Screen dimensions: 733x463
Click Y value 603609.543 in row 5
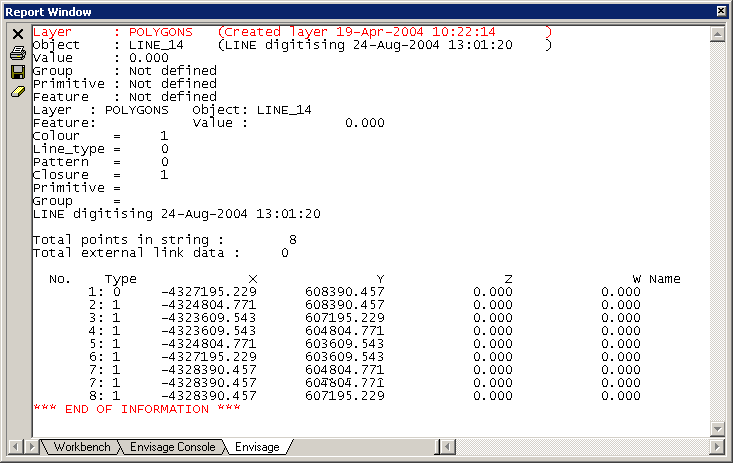click(345, 344)
